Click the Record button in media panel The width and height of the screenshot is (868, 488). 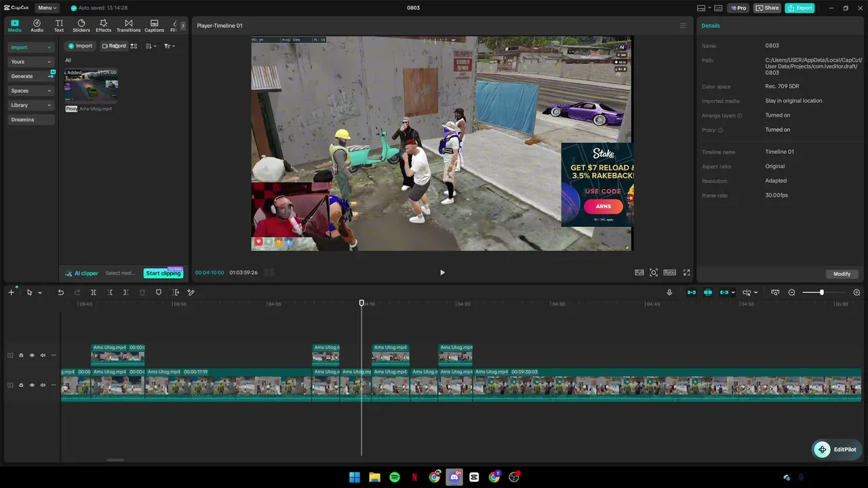pyautogui.click(x=113, y=46)
